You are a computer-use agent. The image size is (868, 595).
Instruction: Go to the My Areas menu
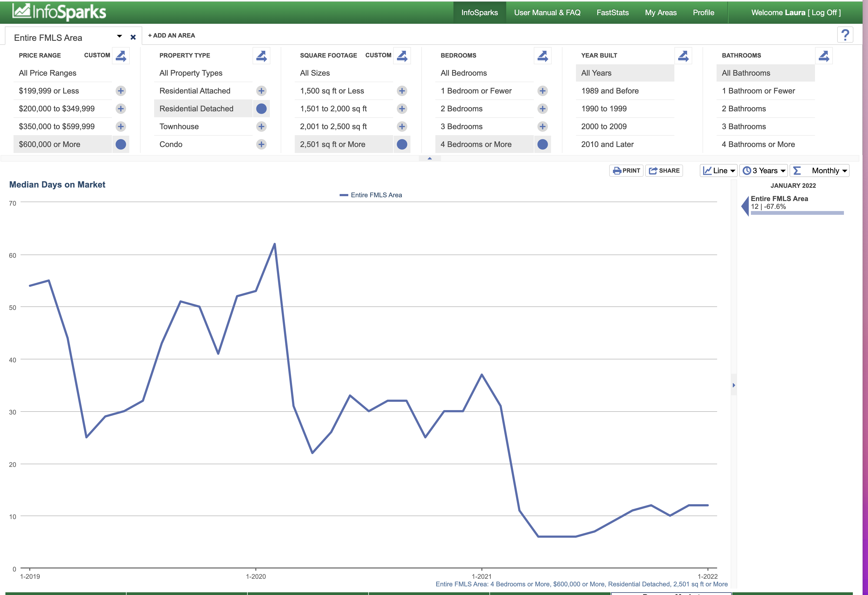click(x=660, y=12)
